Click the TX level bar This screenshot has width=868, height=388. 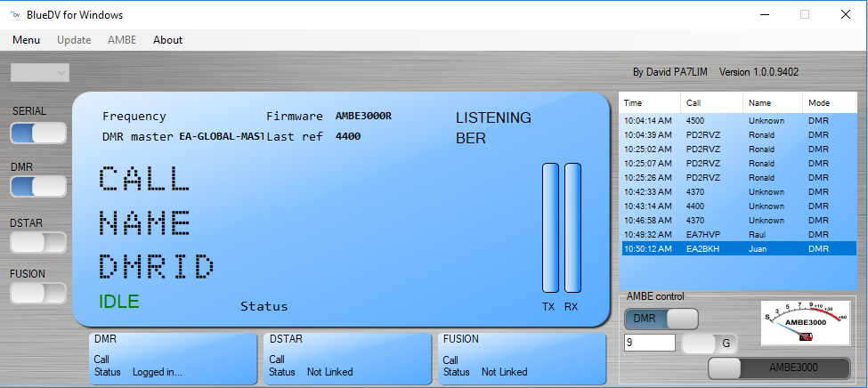coord(549,227)
